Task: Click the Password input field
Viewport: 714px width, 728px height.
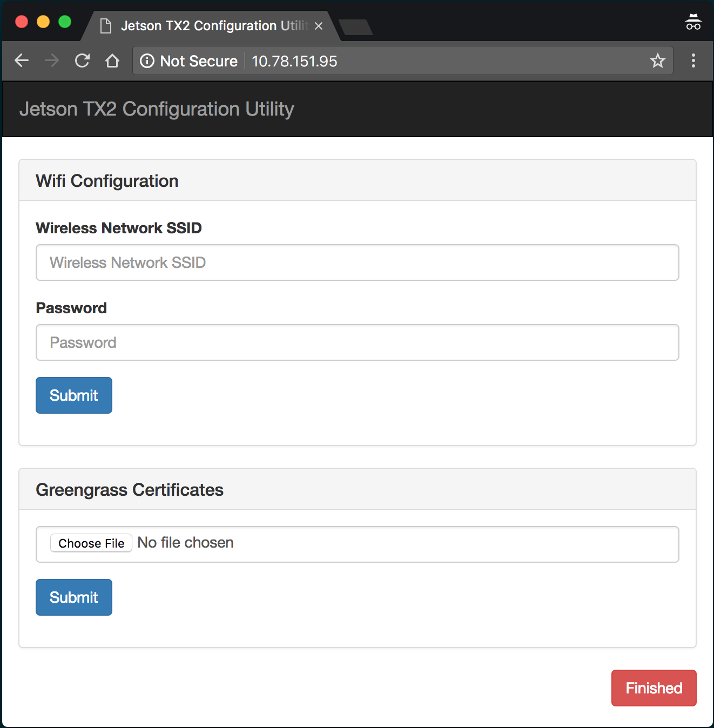Action: pos(358,342)
